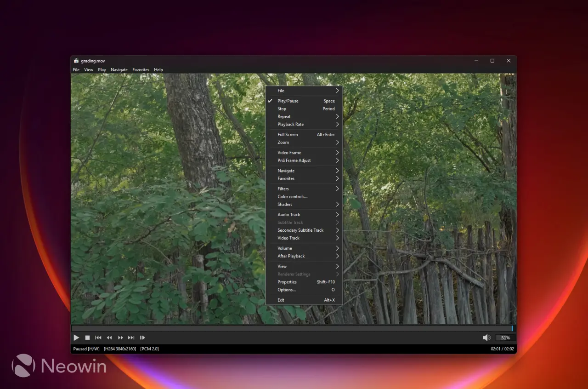Select Properties in the context menu
The image size is (588, 389).
[304, 282]
